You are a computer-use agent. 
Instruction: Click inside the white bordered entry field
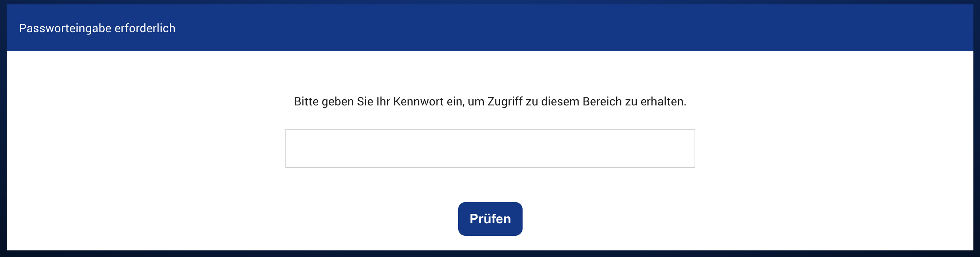point(490,148)
